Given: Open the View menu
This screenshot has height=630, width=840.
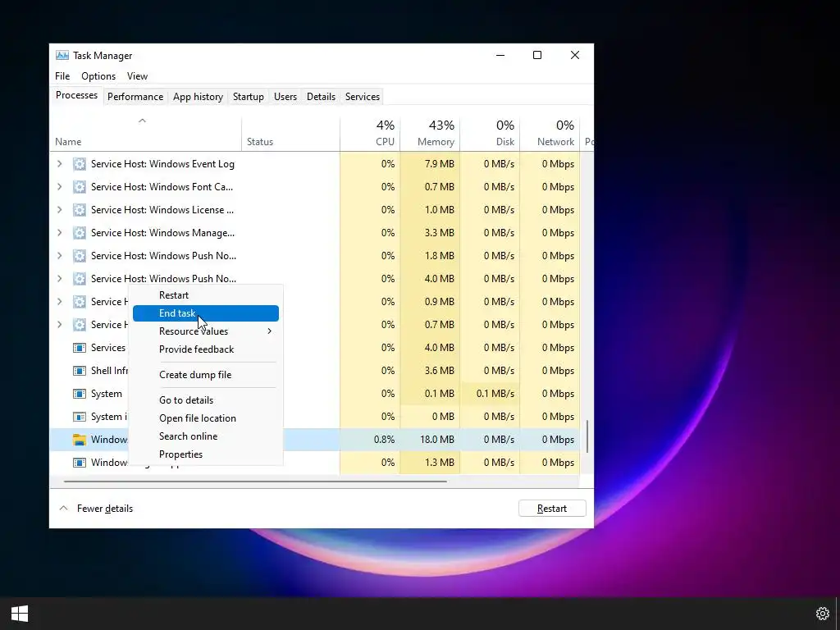Looking at the screenshot, I should (137, 76).
